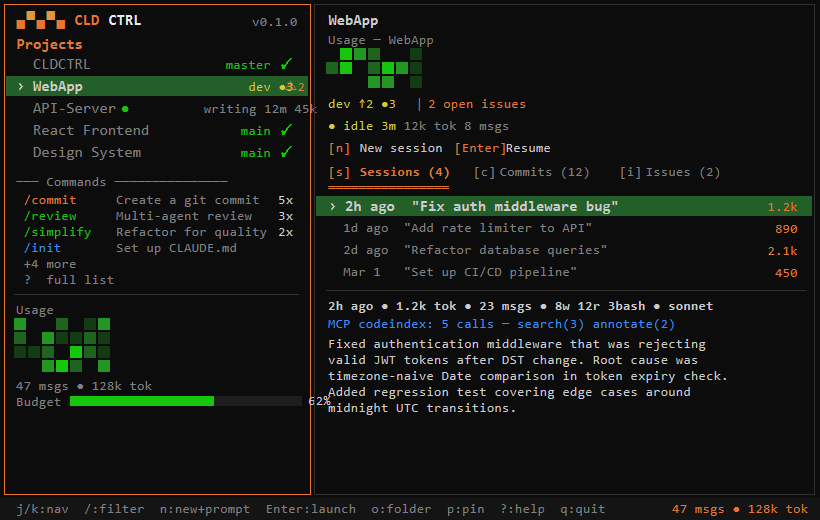Viewport: 820px width, 520px height.
Task: Switch to the Issues (2) tab
Action: (x=670, y=172)
